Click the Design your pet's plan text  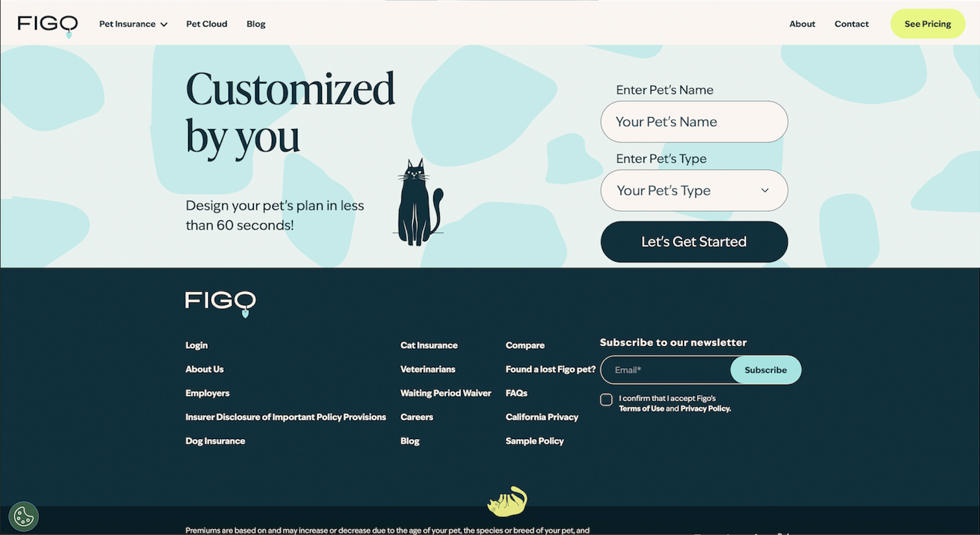click(275, 215)
